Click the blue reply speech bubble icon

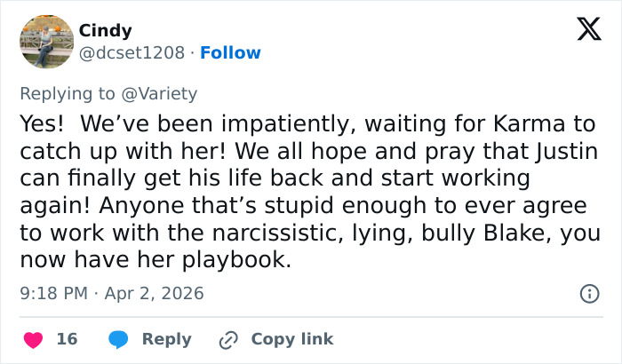tap(117, 339)
